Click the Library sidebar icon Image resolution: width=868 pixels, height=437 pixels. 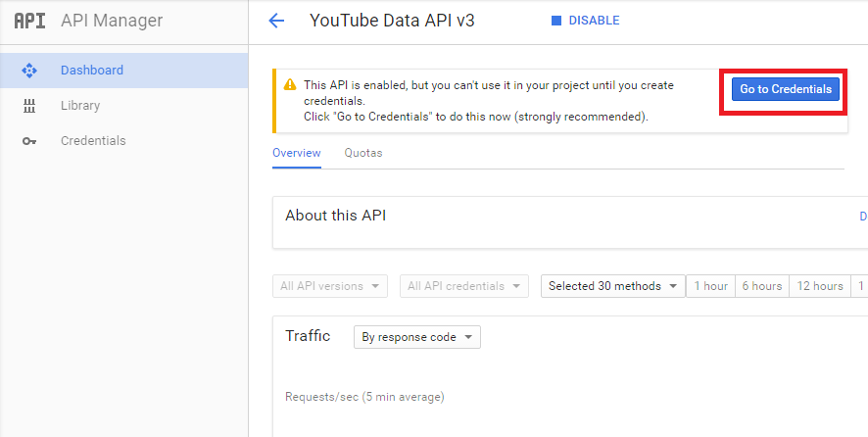click(29, 106)
